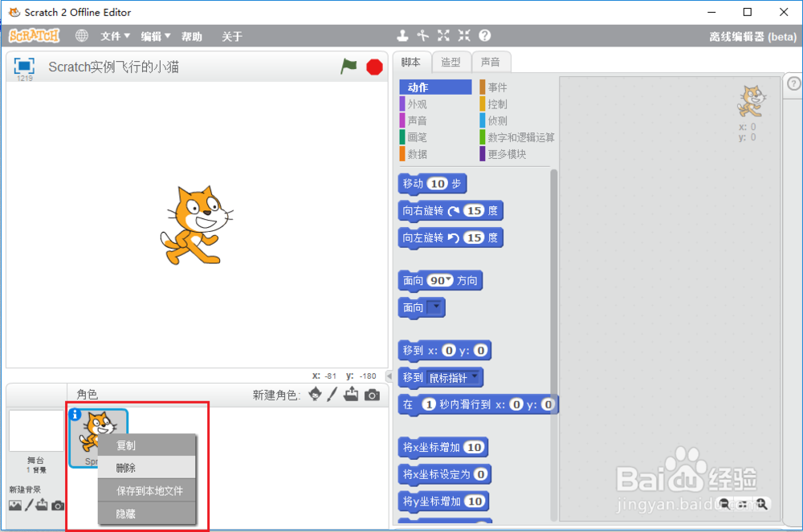803x532 pixels.
Task: Toggle full screen presentation mode icon
Action: 24,67
